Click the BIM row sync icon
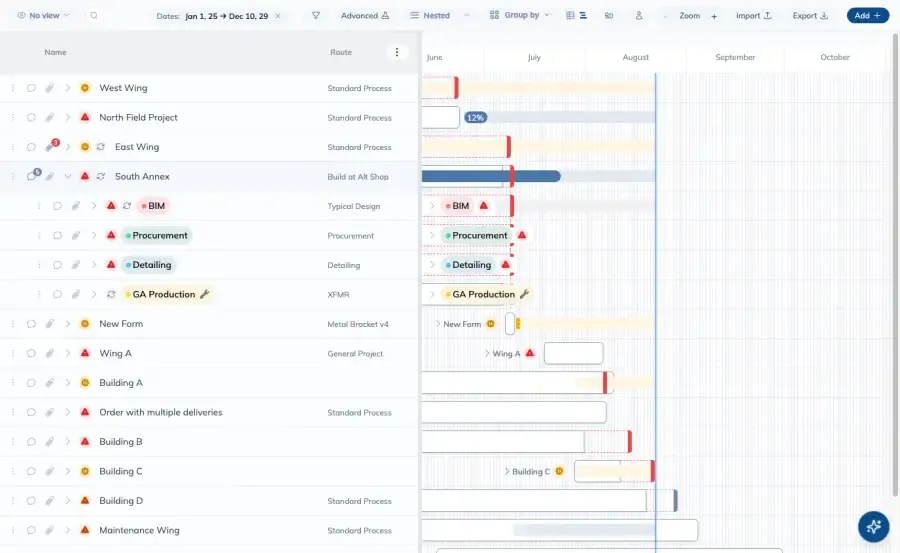Viewport: 900px width, 553px height. pyautogui.click(x=127, y=206)
